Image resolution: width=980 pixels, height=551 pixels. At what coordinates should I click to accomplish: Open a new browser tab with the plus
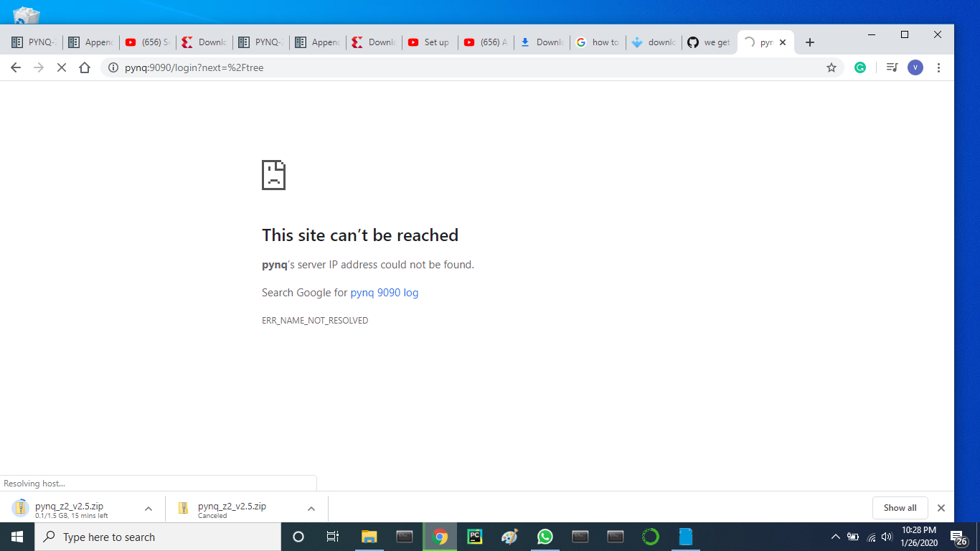(x=809, y=42)
